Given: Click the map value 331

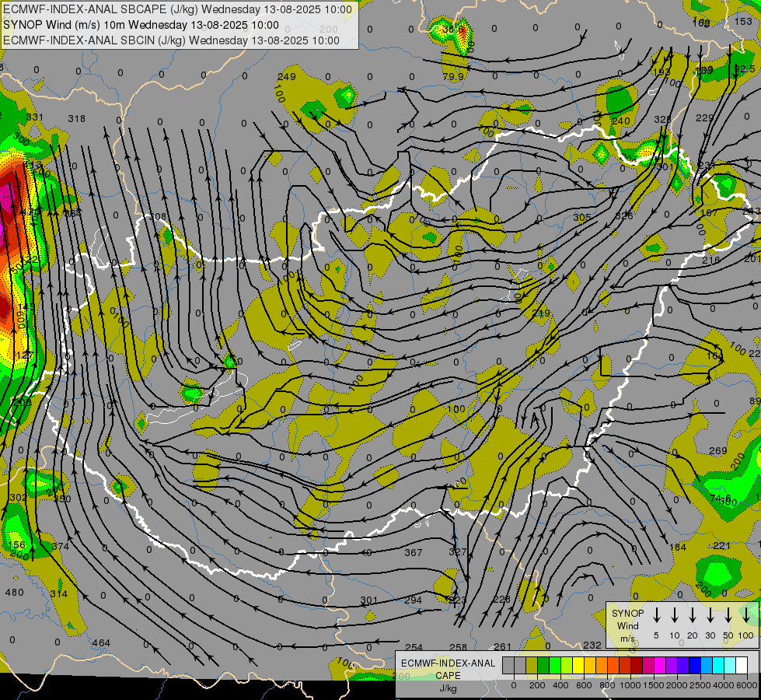Looking at the screenshot, I should (x=34, y=117).
